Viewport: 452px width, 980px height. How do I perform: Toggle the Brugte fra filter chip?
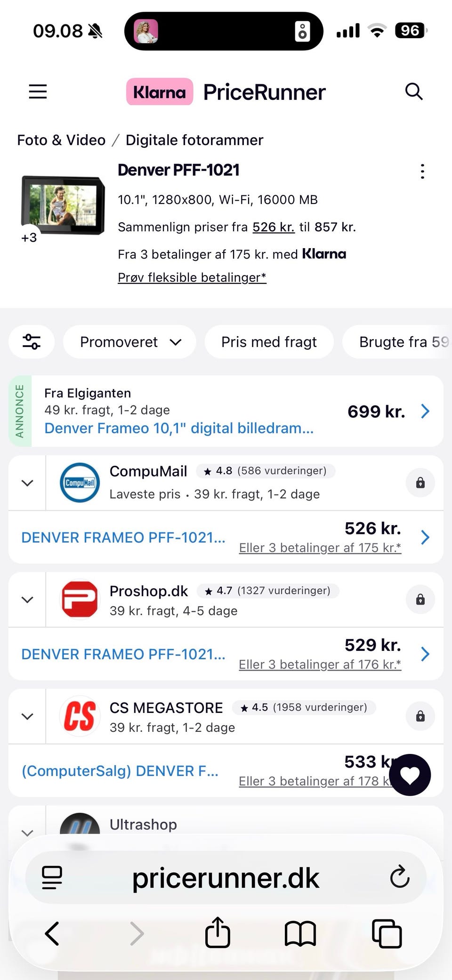(400, 342)
